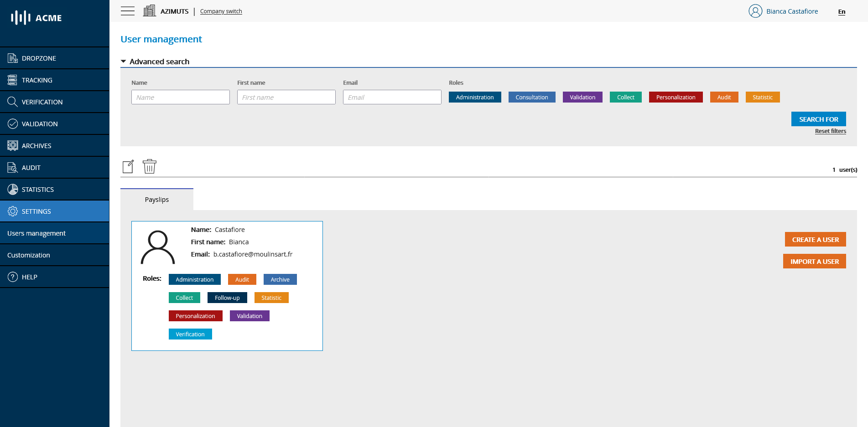Click the Bianca Castafiore profile avatar

tap(755, 11)
